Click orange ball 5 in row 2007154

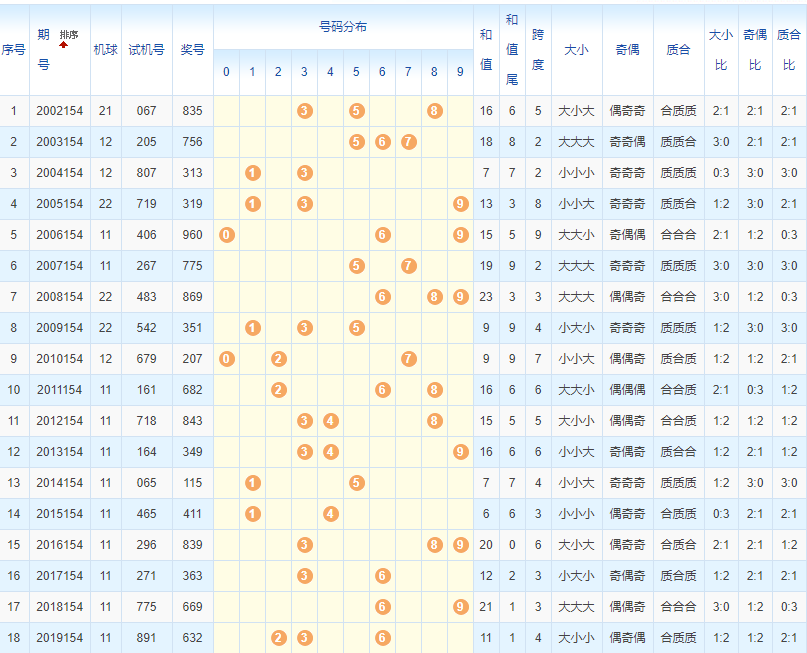pyautogui.click(x=357, y=265)
